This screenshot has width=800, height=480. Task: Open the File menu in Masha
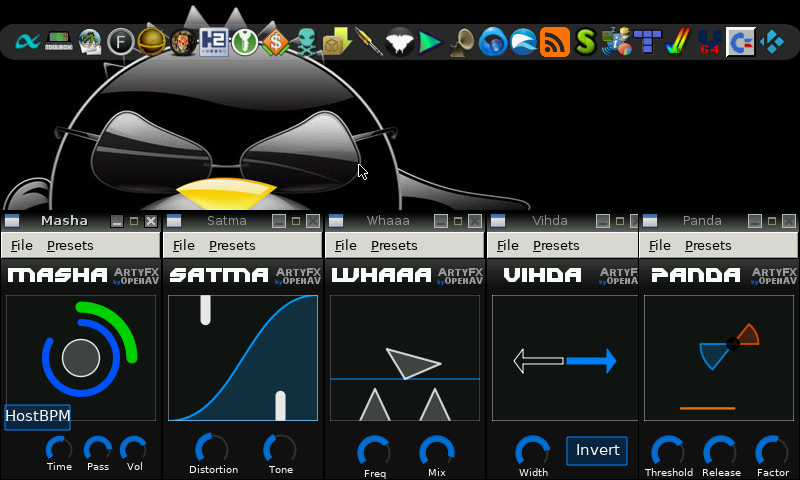tap(22, 245)
